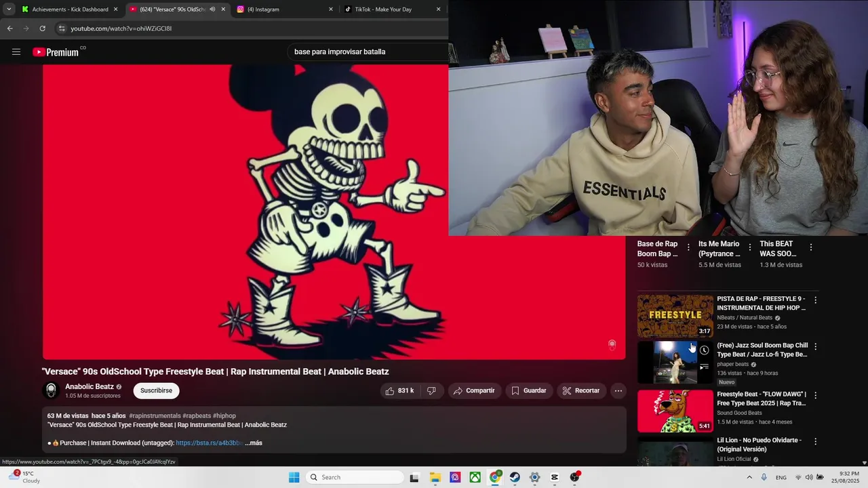868x488 pixels.
Task: Open the ENG language indicator
Action: (781, 478)
